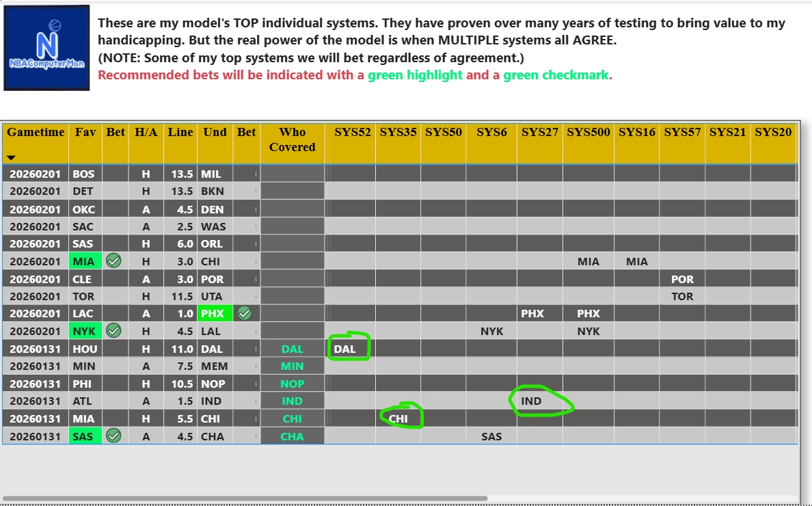Viewport: 812px width, 506px height.
Task: Click the CHI pick under SYS35
Action: coord(398,418)
